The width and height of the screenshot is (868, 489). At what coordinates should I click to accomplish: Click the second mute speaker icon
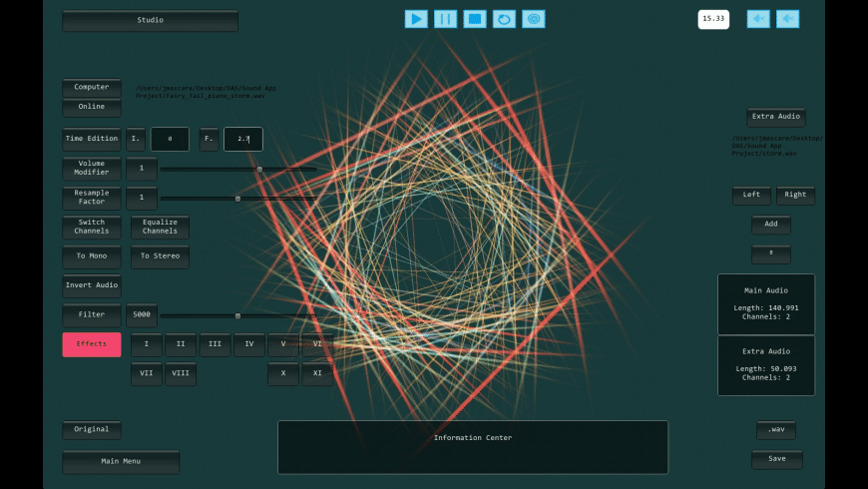788,19
